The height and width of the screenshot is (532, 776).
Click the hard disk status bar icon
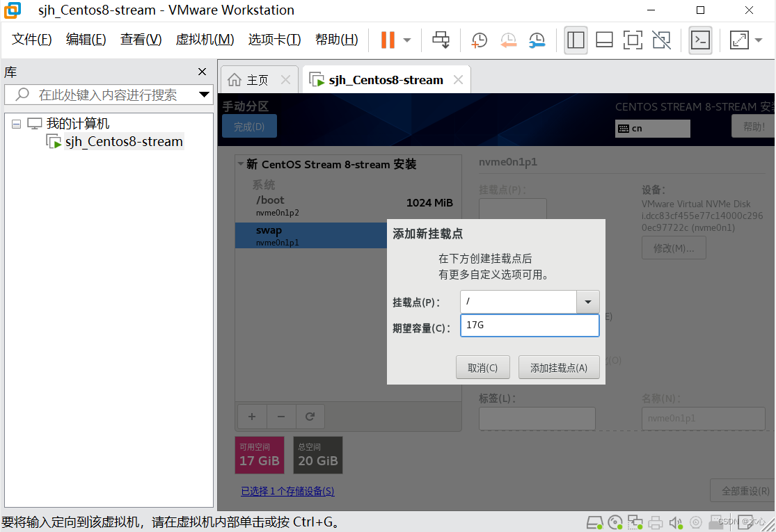click(594, 522)
